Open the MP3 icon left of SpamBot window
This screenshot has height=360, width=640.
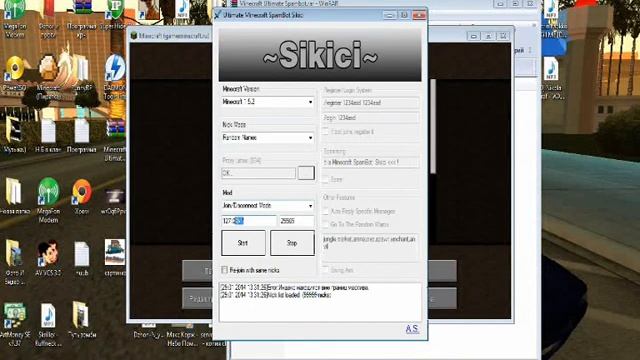click(182, 10)
